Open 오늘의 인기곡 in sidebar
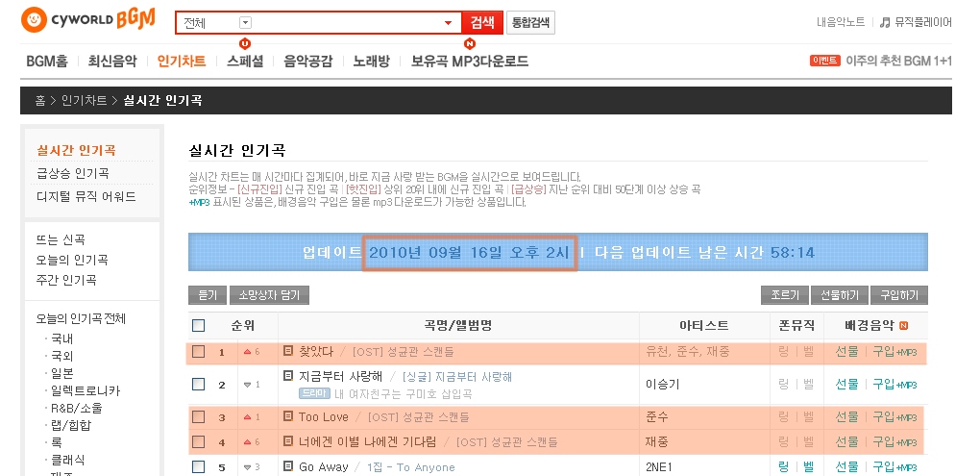The width and height of the screenshot is (980, 476). click(72, 260)
